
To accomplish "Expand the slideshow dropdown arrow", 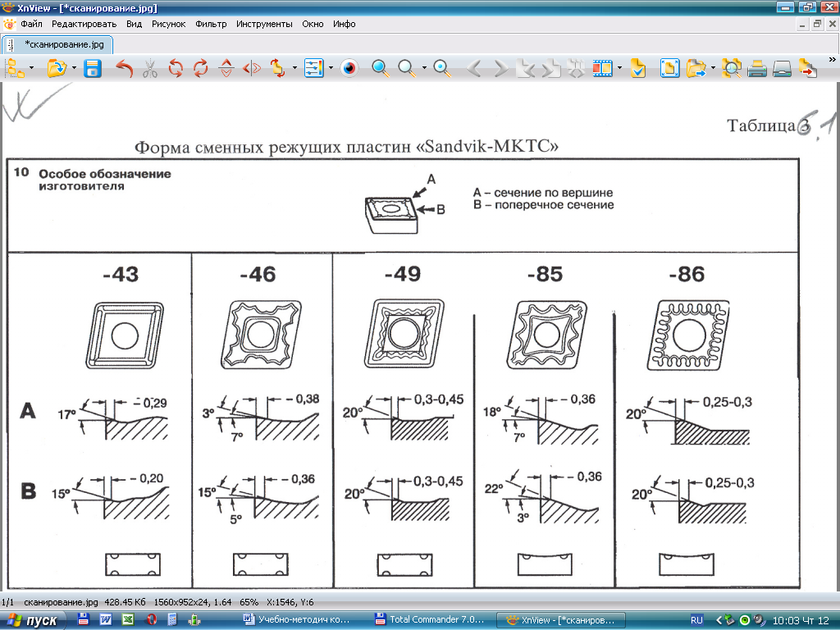I will click(x=620, y=68).
